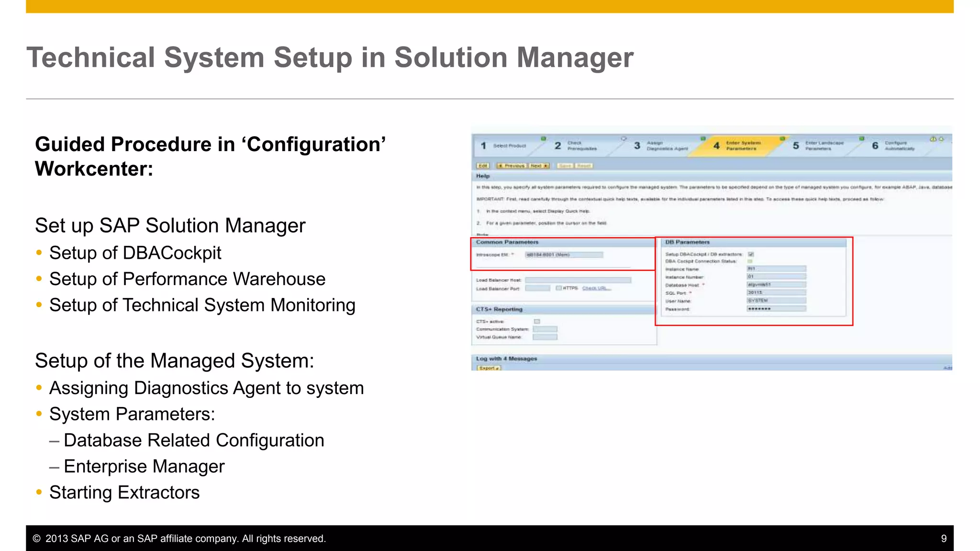Click the Previous button
This screenshot has width=980, height=551.
(x=512, y=165)
